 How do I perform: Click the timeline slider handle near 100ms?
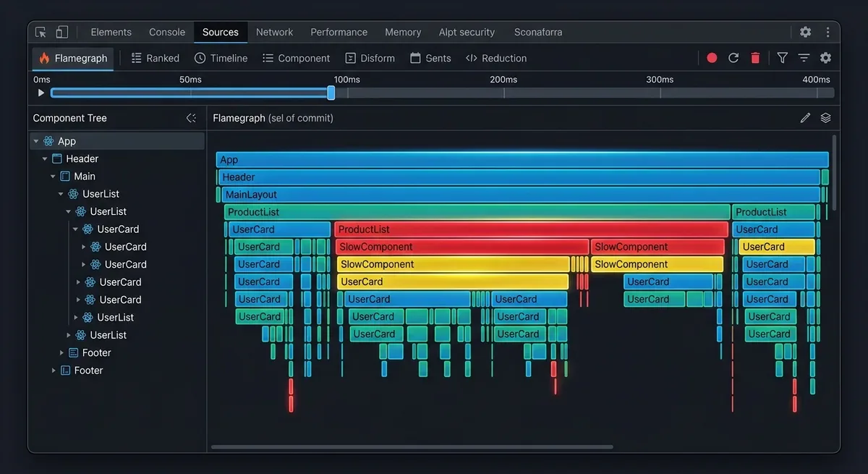[331, 93]
